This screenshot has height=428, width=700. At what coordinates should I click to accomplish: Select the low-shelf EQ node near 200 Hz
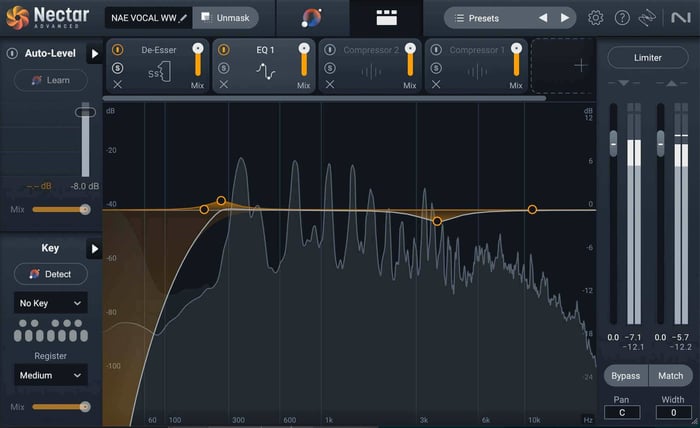(x=204, y=209)
